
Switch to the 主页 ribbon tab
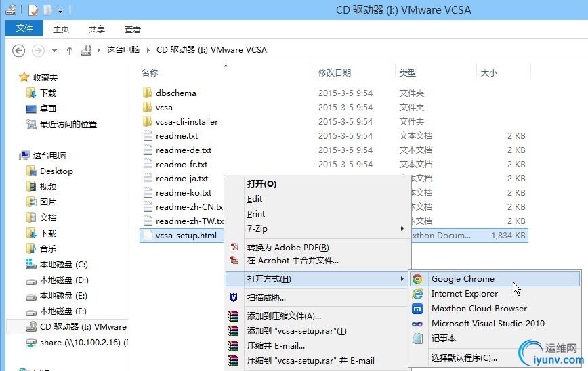point(61,29)
